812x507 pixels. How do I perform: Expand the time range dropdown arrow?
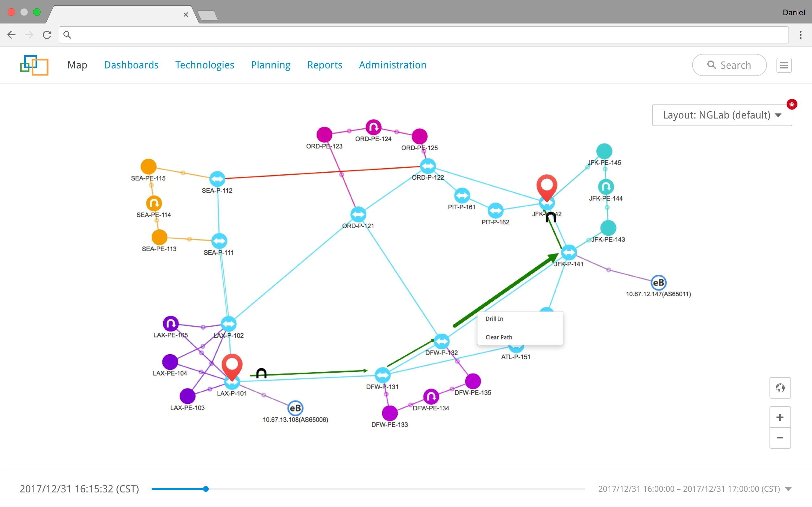click(x=788, y=489)
